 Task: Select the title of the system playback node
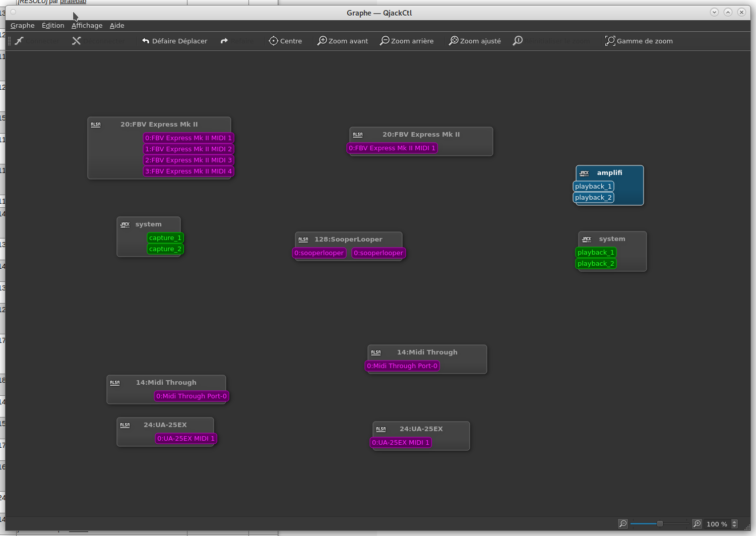(612, 239)
